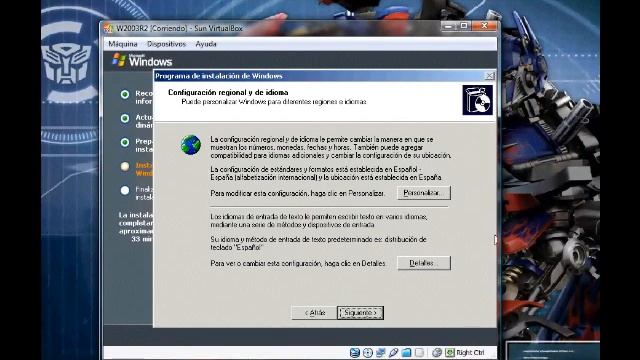The width and height of the screenshot is (640, 360).
Task: Click the VirtualBox title bar icon
Action: (108, 28)
